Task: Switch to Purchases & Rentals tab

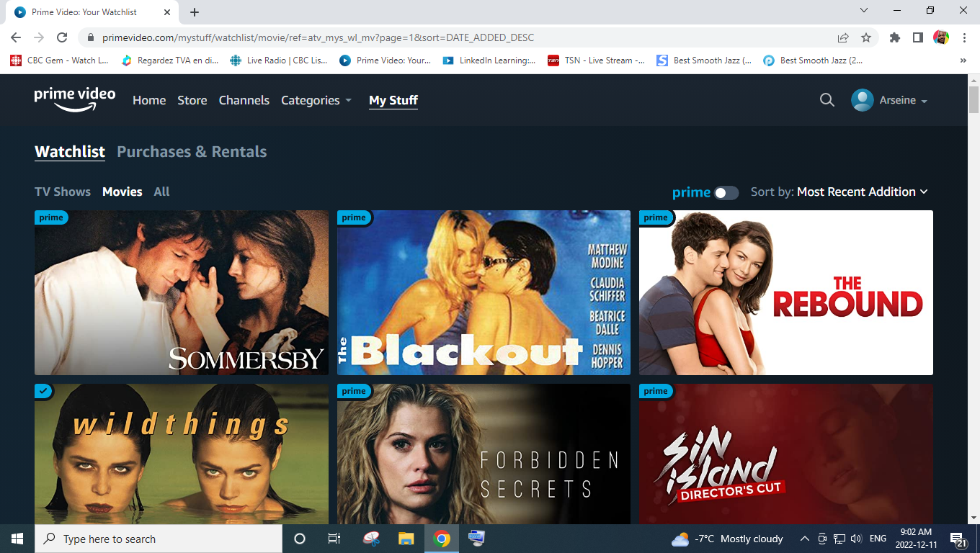Action: pyautogui.click(x=192, y=152)
